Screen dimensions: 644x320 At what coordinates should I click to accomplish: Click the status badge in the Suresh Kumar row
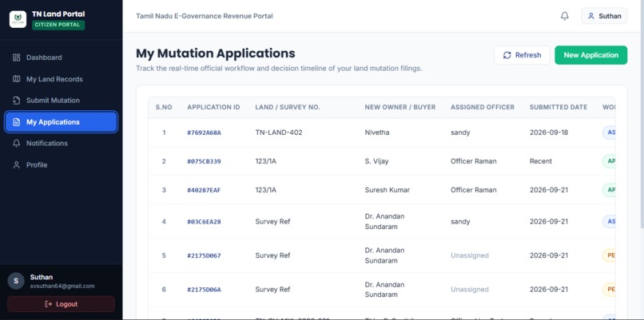(609, 190)
